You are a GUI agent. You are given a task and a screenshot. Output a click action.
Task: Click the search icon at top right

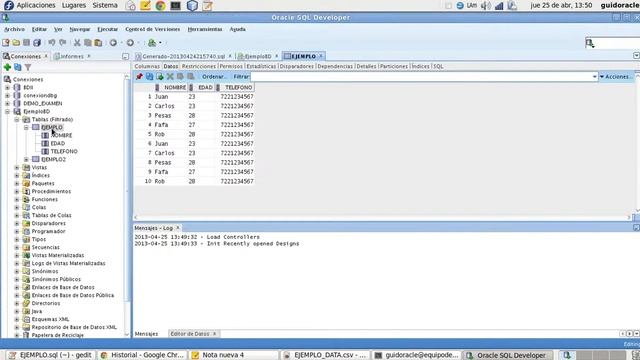[590, 43]
